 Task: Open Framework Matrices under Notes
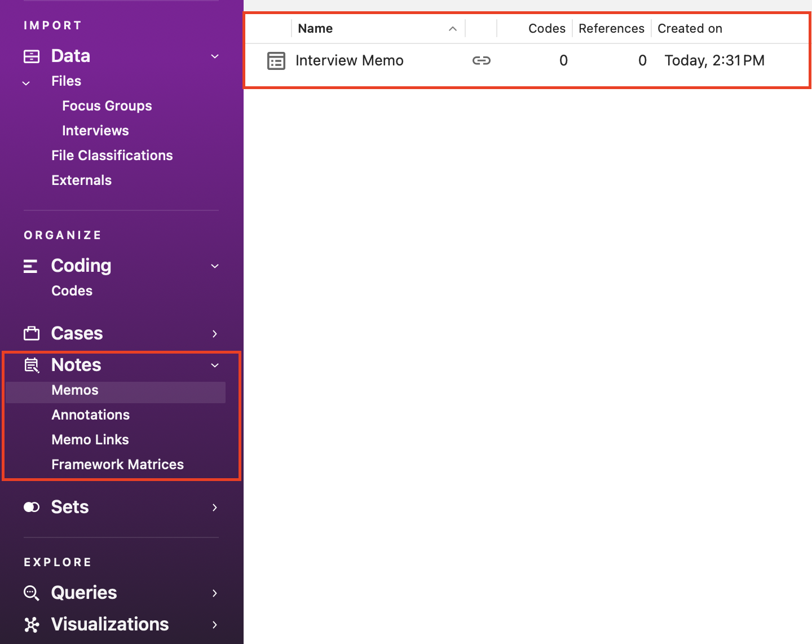click(118, 465)
